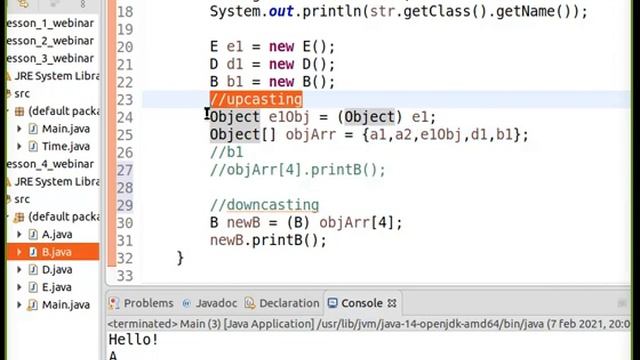The width and height of the screenshot is (640, 360).
Task: Click "B newB = (B) objArr[4];" line
Action: [x=306, y=223]
